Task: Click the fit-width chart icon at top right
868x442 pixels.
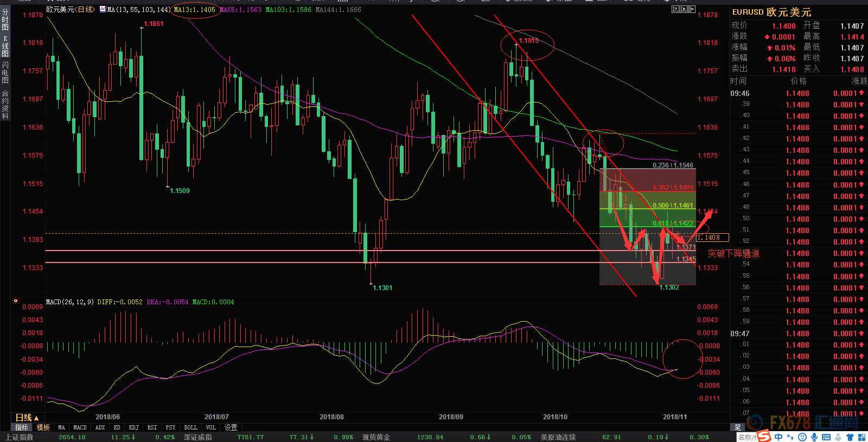Action: coord(675,9)
